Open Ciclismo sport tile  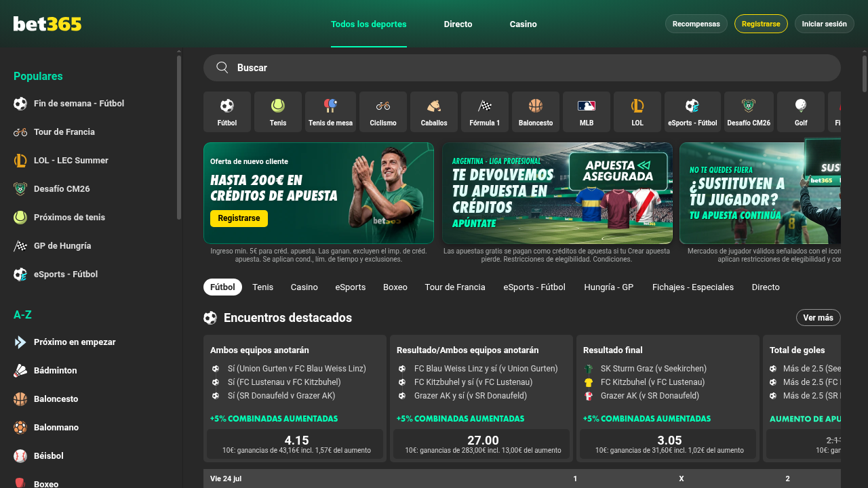383,112
